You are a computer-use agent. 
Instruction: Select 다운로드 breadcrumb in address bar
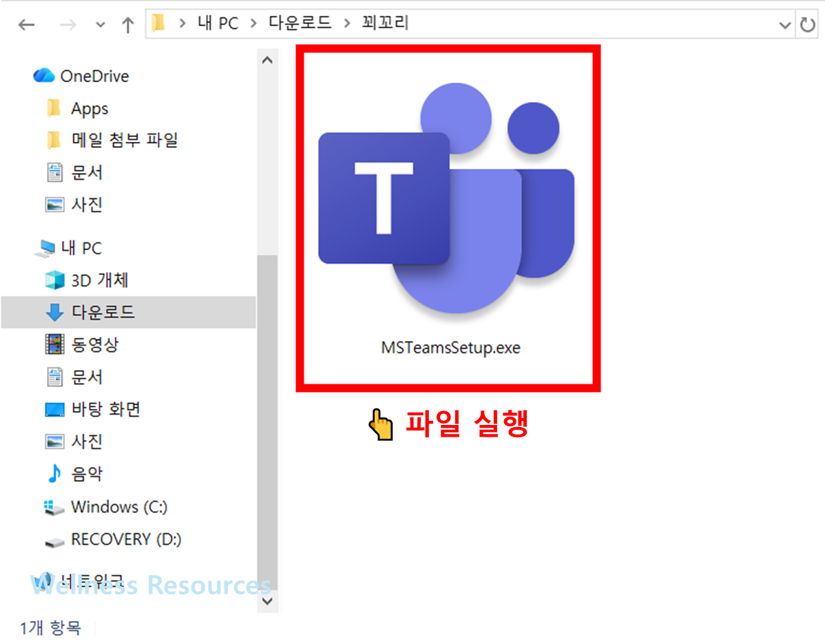(300, 23)
